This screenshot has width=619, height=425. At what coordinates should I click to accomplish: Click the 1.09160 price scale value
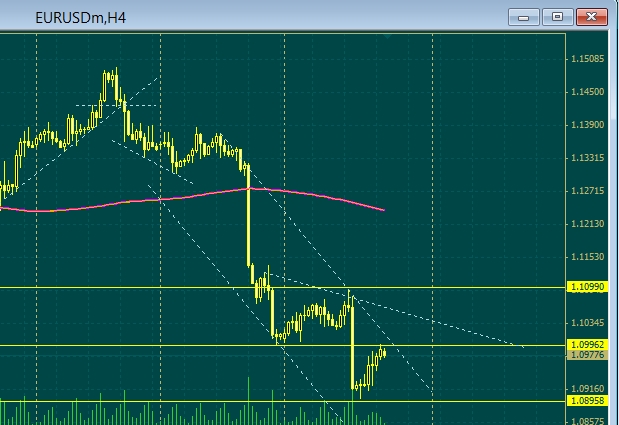[x=587, y=389]
